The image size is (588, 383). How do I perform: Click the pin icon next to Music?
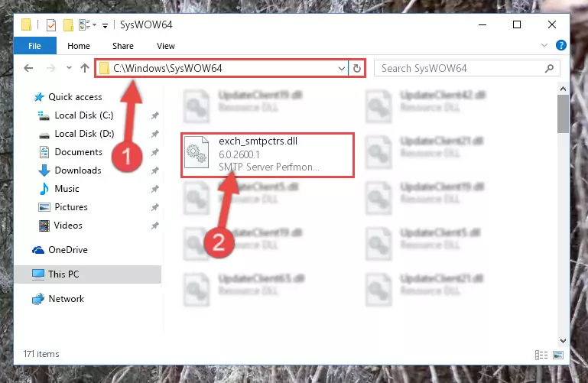[155, 189]
